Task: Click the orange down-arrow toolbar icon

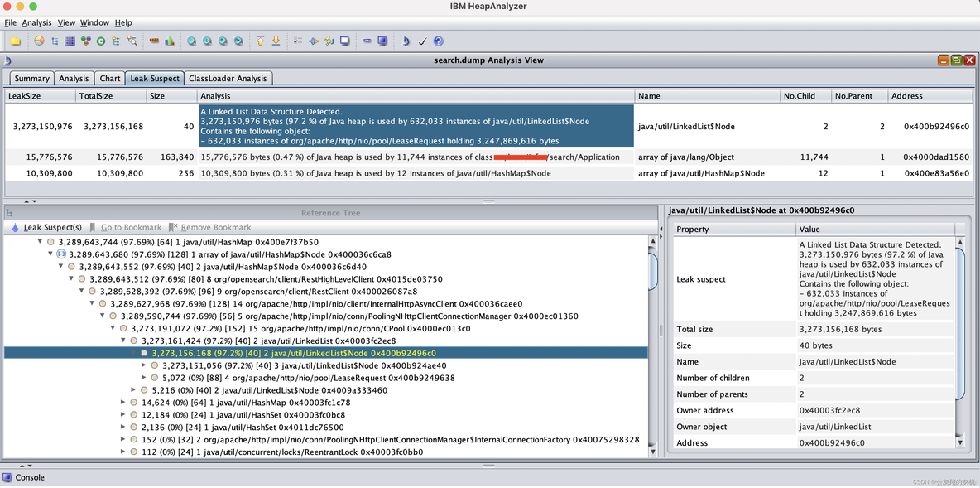Action: (x=276, y=41)
